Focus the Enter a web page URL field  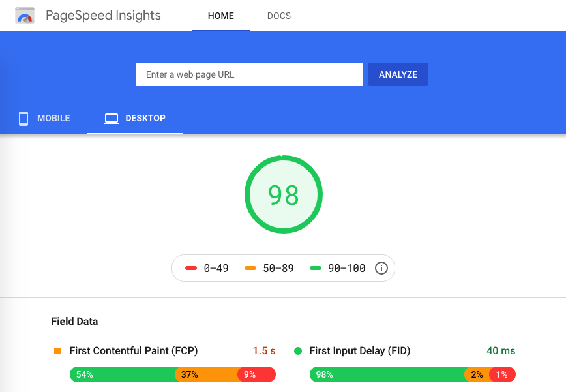[249, 74]
